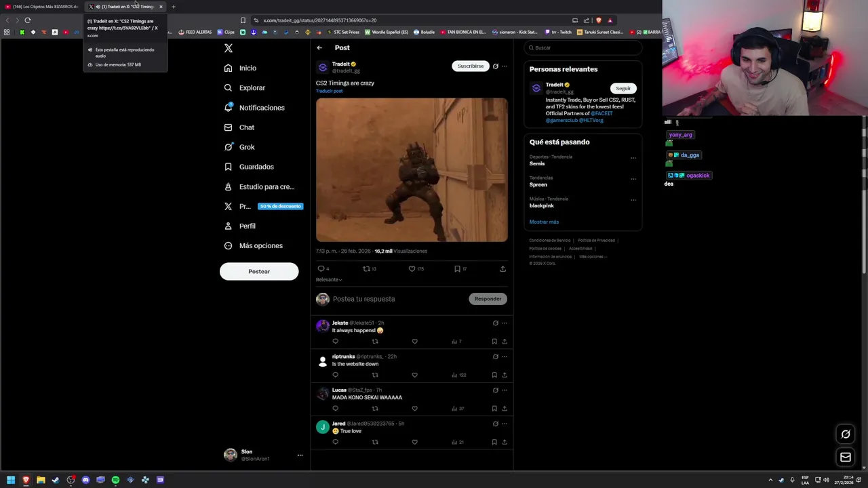Expand the Relevante sort dropdown

tap(329, 279)
